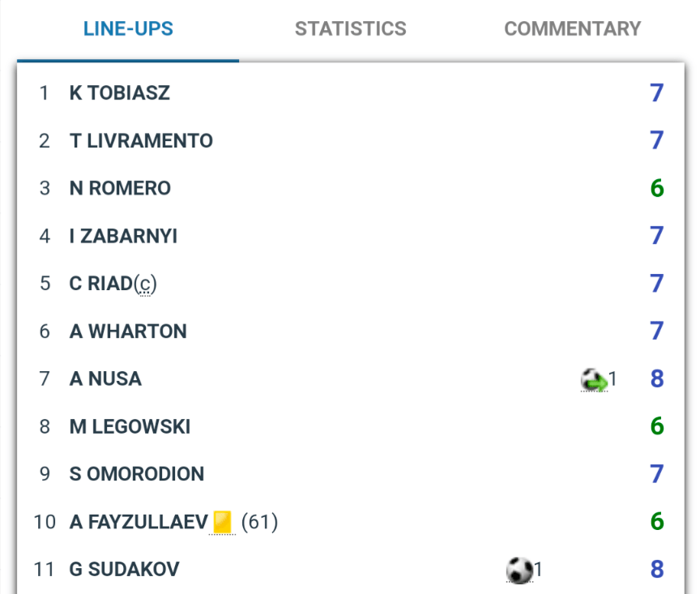Open player K Tobiasz
Image resolution: width=700 pixels, height=594 pixels.
point(120,93)
